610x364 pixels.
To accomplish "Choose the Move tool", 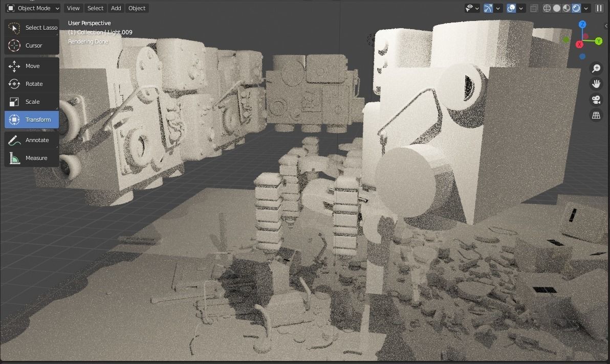I will [32, 66].
